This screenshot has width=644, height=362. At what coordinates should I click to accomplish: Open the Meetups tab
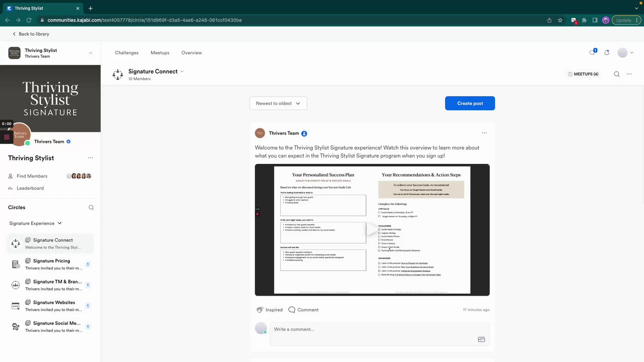(x=160, y=53)
